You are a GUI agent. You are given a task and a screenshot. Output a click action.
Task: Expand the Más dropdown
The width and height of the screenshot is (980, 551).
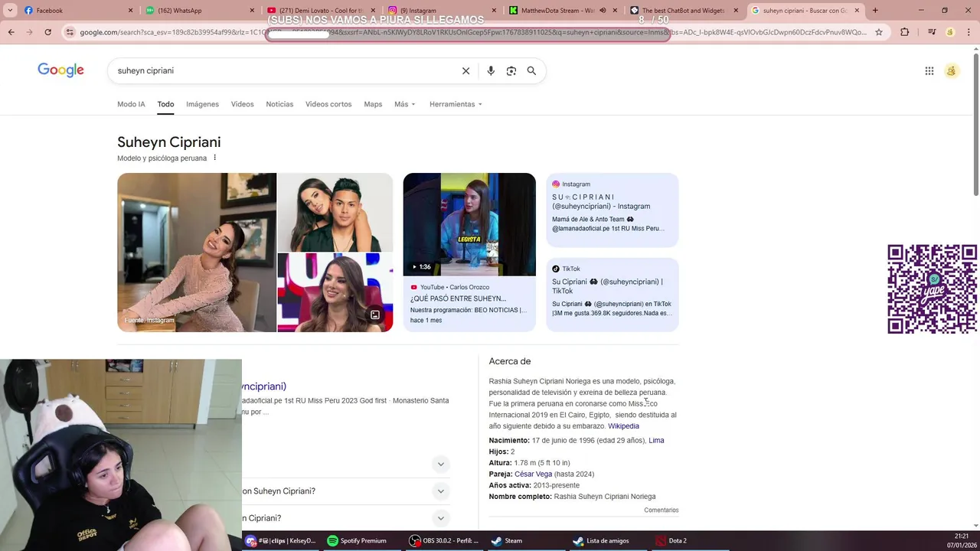pos(405,104)
